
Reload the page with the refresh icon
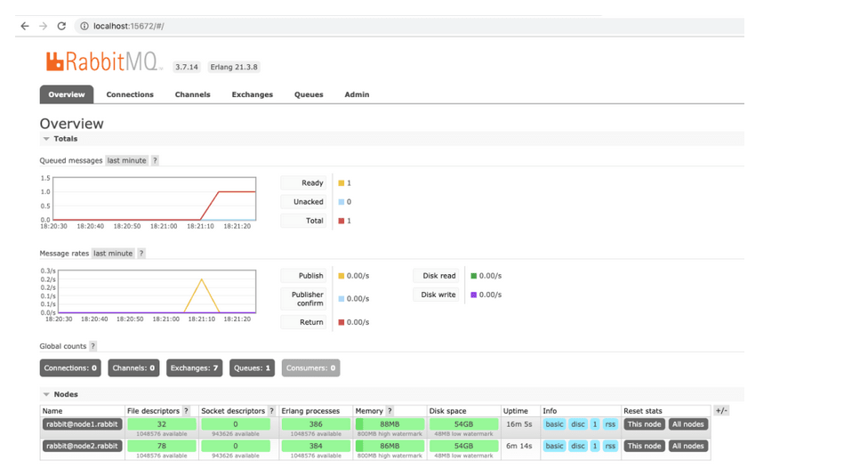tap(61, 26)
